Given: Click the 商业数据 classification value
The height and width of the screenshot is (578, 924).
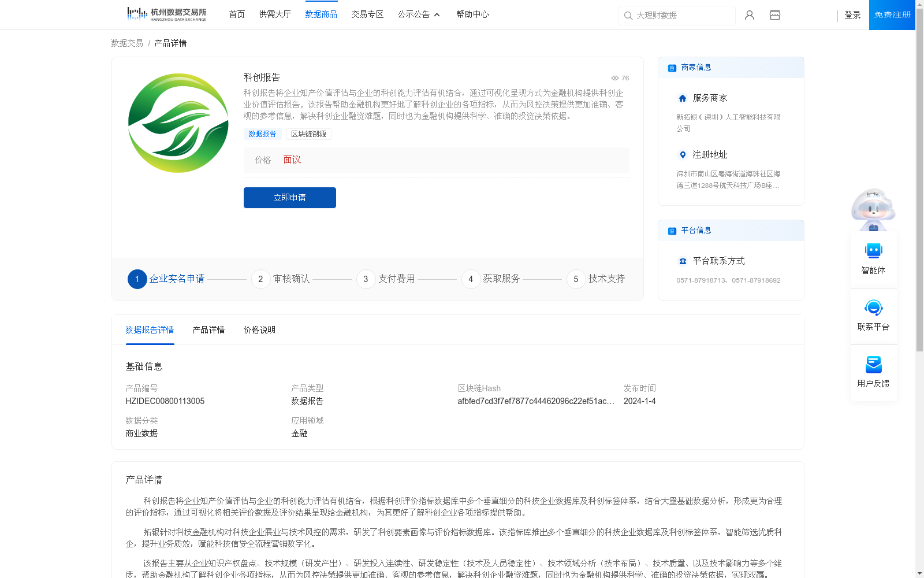Looking at the screenshot, I should pos(141,433).
